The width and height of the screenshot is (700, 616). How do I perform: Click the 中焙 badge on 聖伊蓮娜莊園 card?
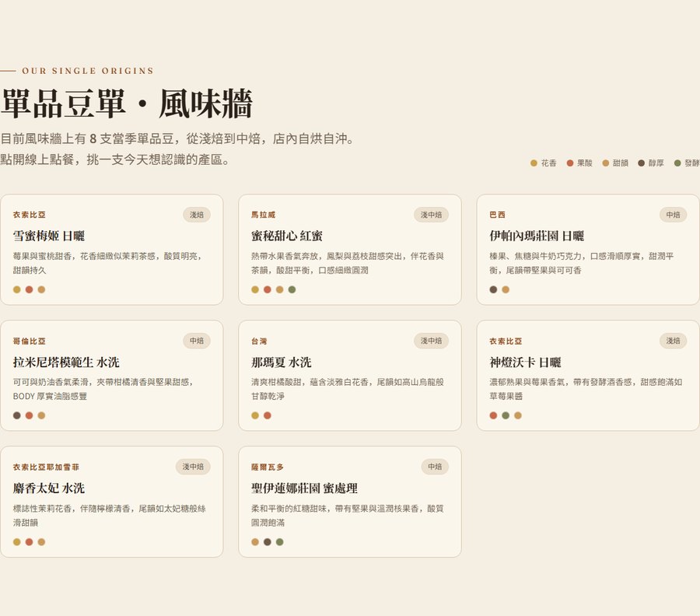(435, 467)
